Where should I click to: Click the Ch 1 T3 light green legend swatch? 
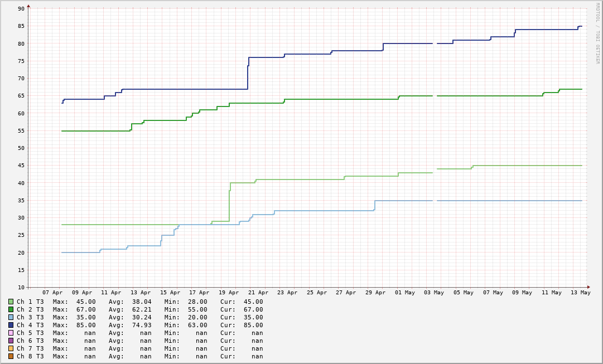coord(11,302)
